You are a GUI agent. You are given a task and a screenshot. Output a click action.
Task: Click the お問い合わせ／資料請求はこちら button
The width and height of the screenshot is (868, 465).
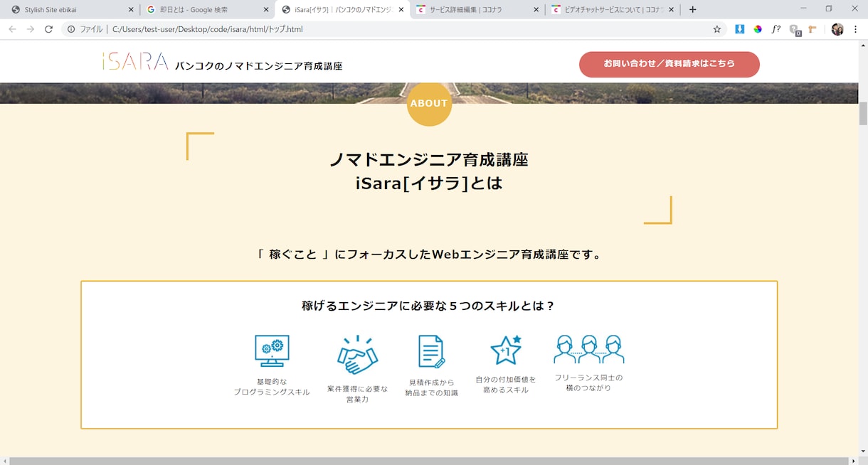pos(669,64)
